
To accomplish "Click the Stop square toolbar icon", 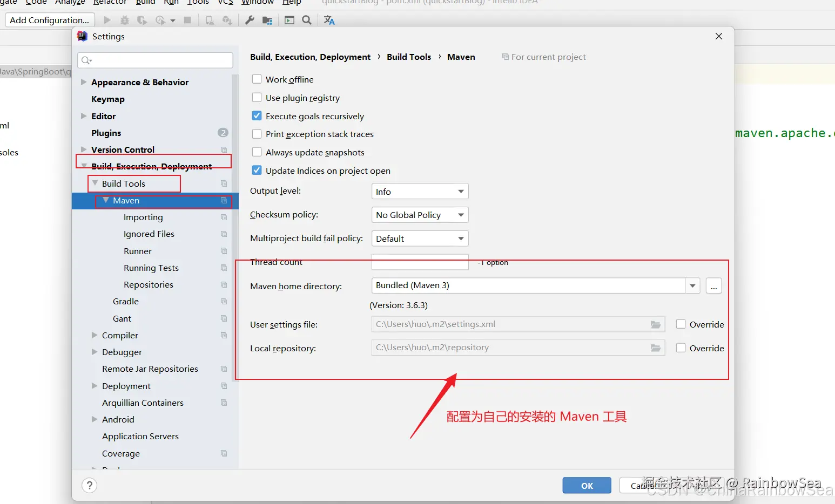I will click(187, 20).
